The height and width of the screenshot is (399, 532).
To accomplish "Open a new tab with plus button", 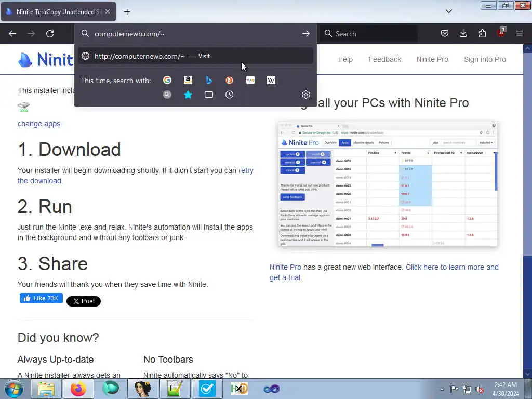I will [127, 12].
